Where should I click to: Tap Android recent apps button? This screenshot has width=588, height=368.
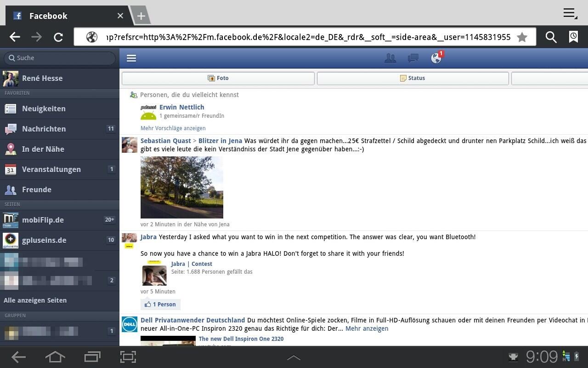point(92,357)
